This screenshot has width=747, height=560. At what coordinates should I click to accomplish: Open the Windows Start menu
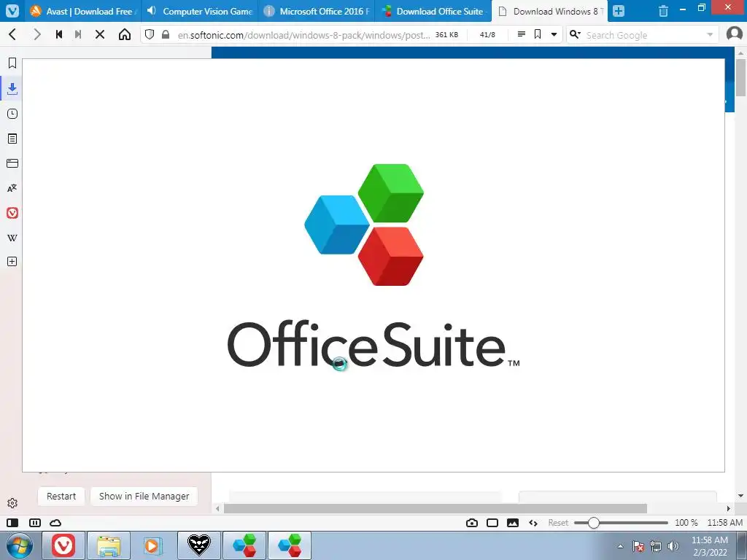tap(20, 545)
